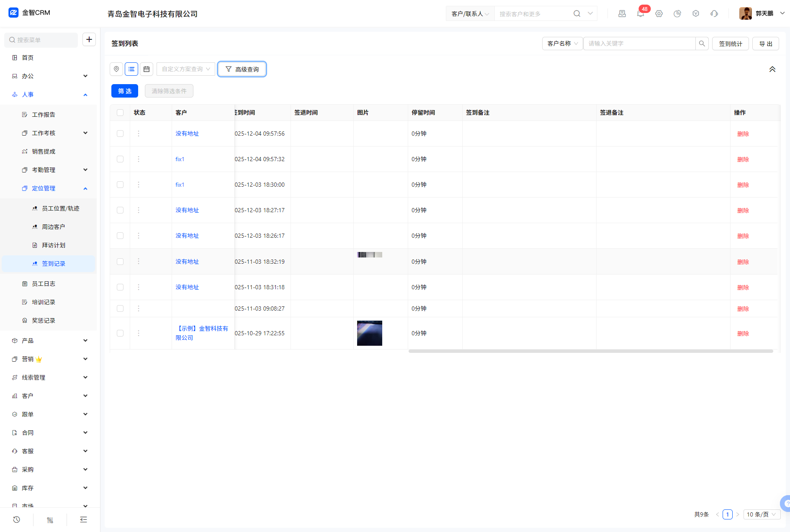Open the 客户名称 search field dropdown
The image size is (790, 532).
(562, 44)
